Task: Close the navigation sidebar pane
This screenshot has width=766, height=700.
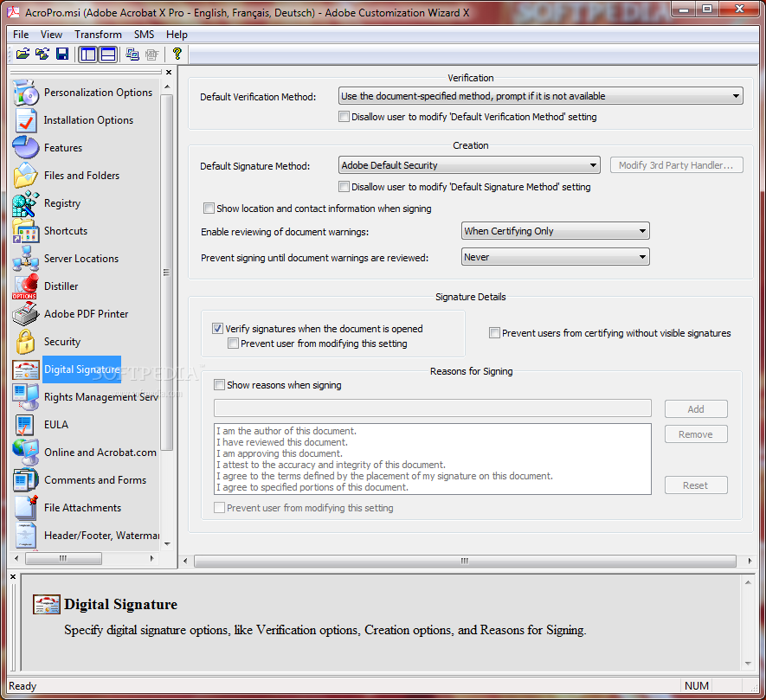Action: point(169,73)
